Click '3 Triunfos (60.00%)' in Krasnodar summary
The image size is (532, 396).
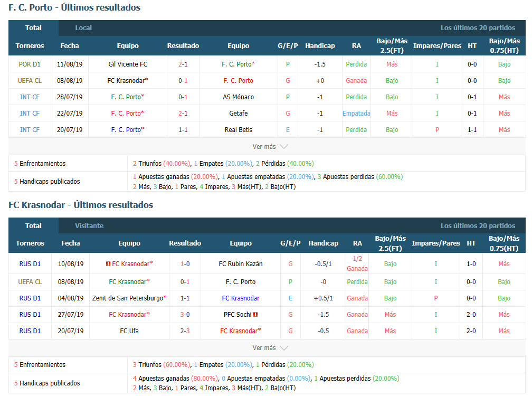161,365
